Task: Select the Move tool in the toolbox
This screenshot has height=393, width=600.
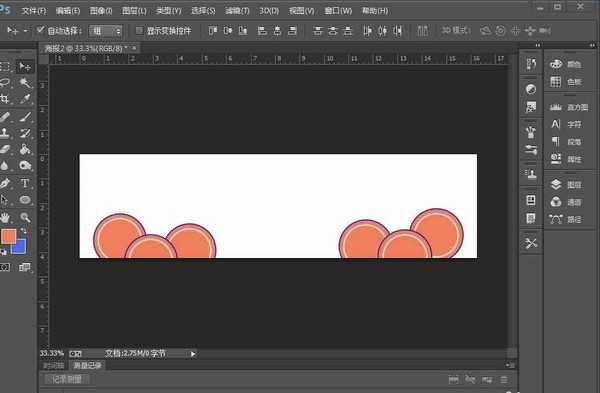Action: tap(25, 67)
